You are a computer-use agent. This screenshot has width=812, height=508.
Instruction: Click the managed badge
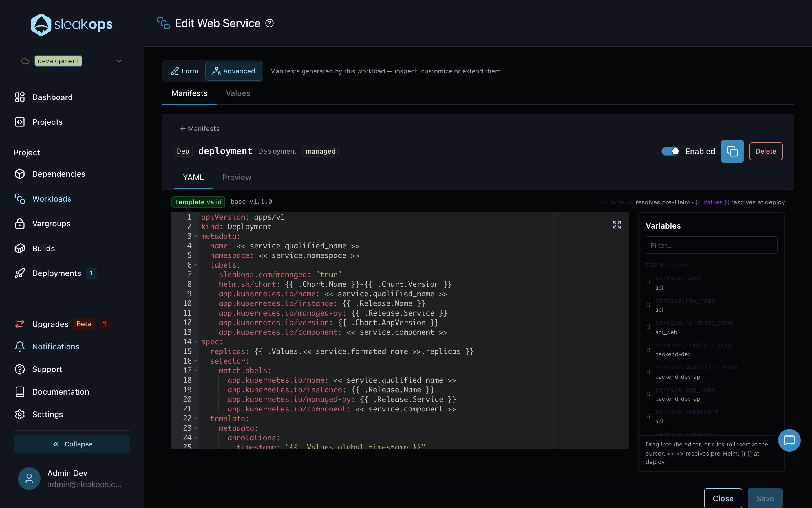[x=321, y=151]
